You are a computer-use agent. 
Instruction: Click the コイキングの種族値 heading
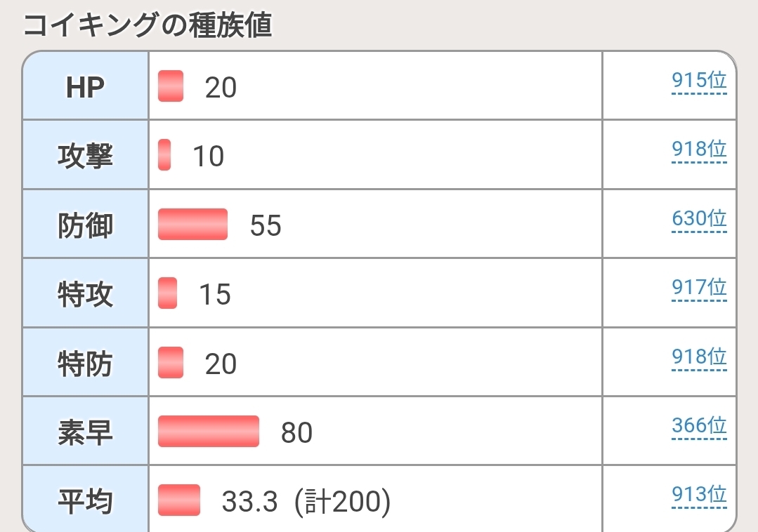pyautogui.click(x=148, y=25)
